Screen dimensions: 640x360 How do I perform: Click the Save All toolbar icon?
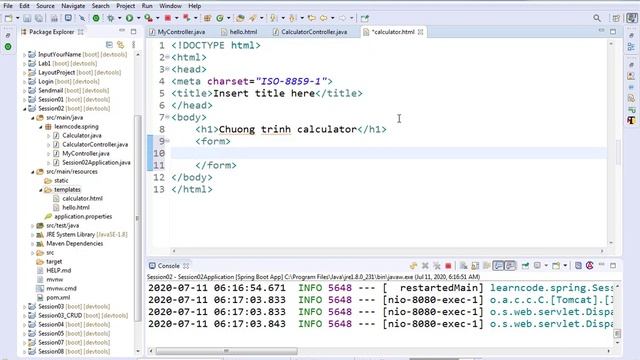[x=39, y=18]
